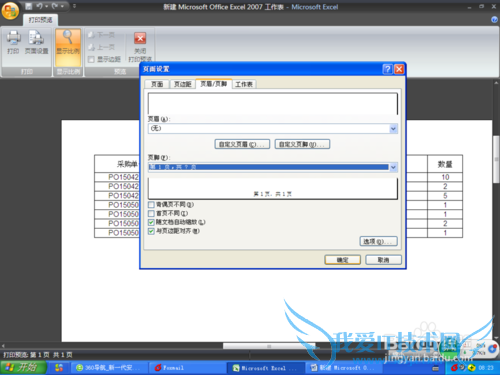500x375 pixels.
Task: Click the Print icon in ribbon
Action: [x=13, y=42]
